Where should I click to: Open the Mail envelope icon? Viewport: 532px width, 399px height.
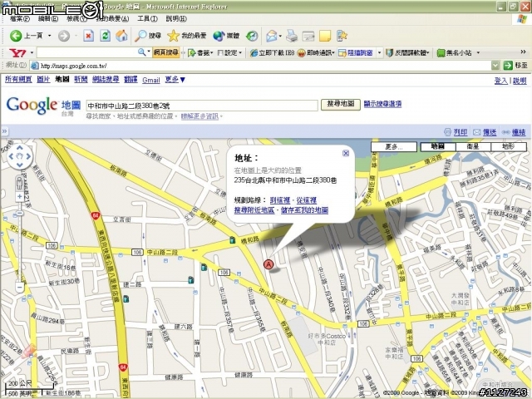click(272, 36)
